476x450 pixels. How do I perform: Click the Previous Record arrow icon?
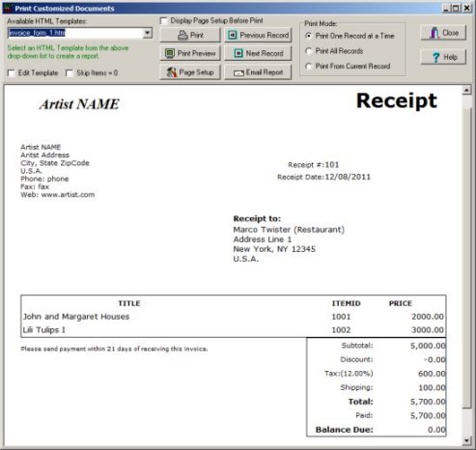pyautogui.click(x=233, y=35)
